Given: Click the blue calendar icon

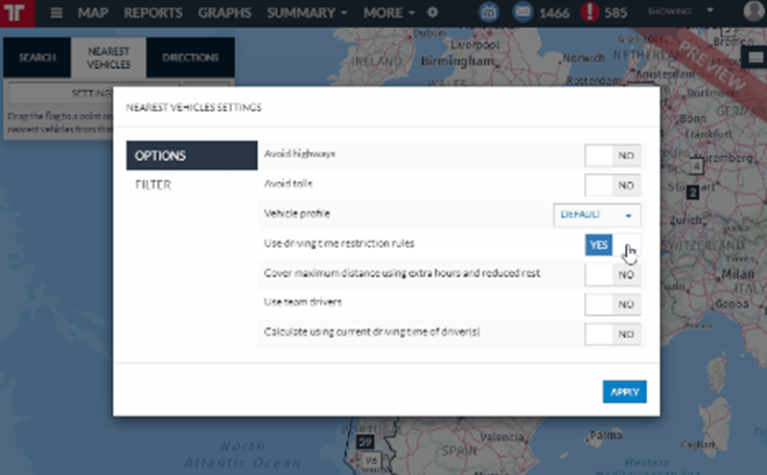Looking at the screenshot, I should tap(489, 12).
